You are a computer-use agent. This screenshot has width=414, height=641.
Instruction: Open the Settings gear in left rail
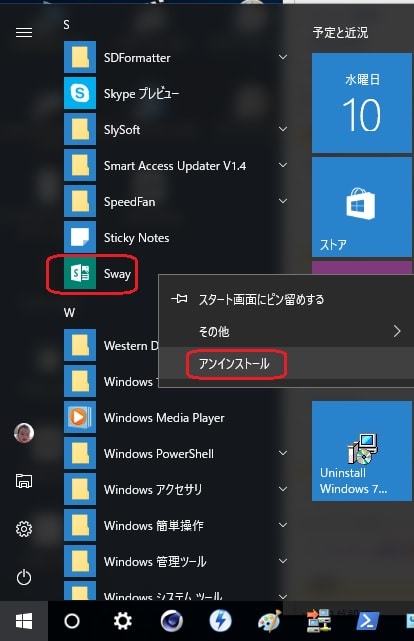click(24, 529)
